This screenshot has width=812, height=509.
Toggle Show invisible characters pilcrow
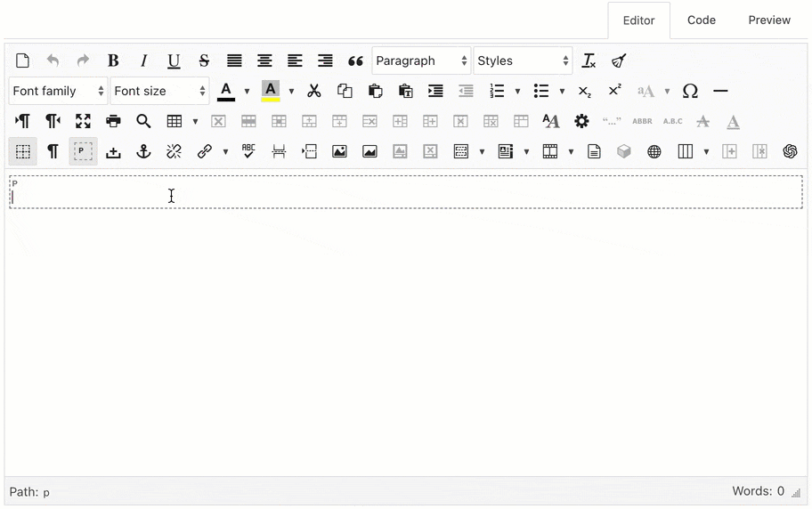pyautogui.click(x=53, y=151)
